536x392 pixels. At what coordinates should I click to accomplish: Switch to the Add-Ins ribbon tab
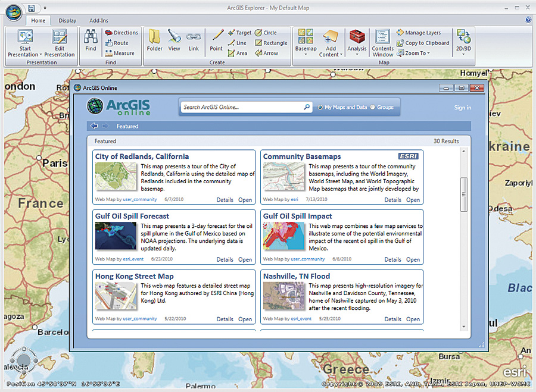coord(99,20)
